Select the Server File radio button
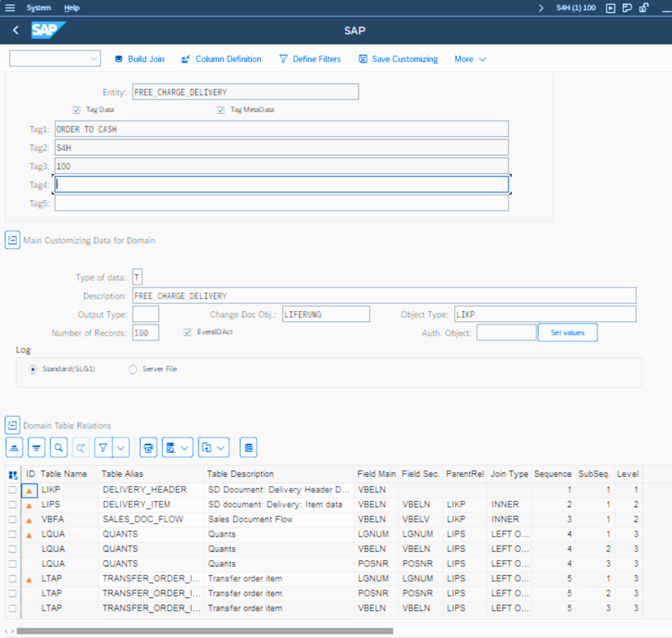Image resolution: width=672 pixels, height=638 pixels. click(x=133, y=370)
